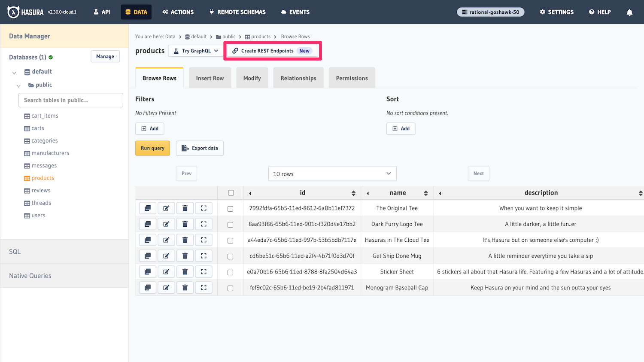Open the 10 rows dropdown
The width and height of the screenshot is (644, 362).
[x=332, y=173]
